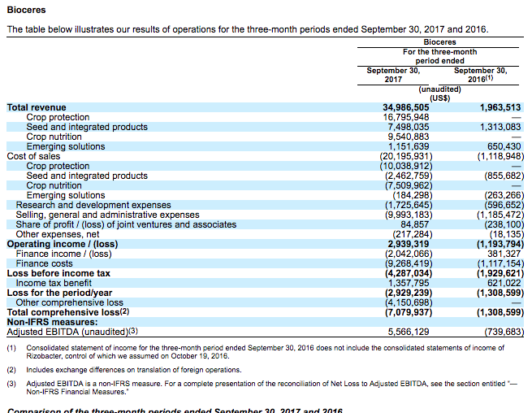Click the value (1,929,621)

point(500,273)
